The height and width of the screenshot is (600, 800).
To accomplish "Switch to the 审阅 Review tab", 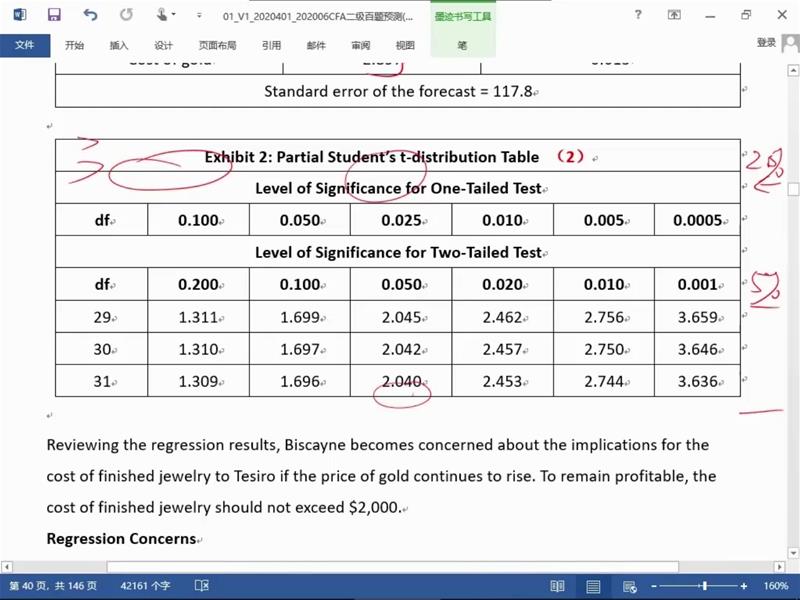I will 361,45.
